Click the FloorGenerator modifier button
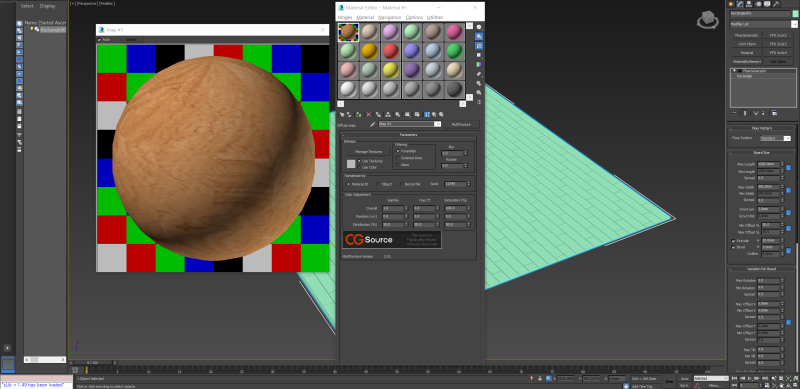This screenshot has height=389, width=800. click(x=746, y=36)
